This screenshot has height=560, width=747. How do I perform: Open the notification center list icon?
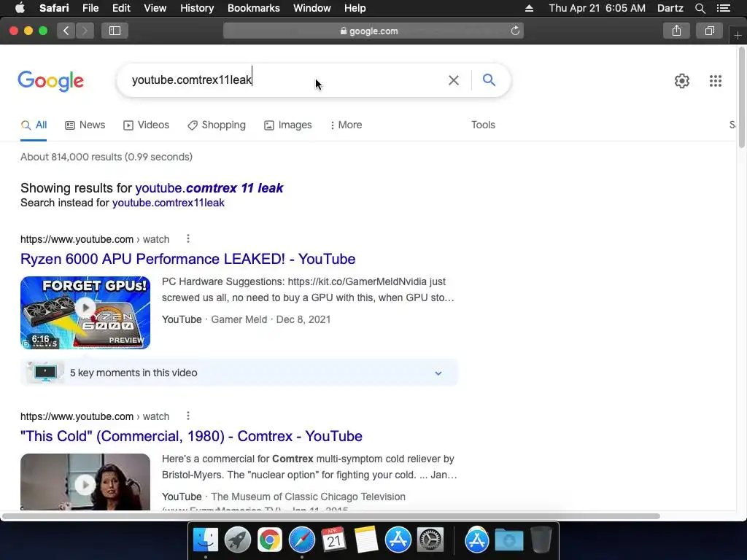[x=724, y=8]
